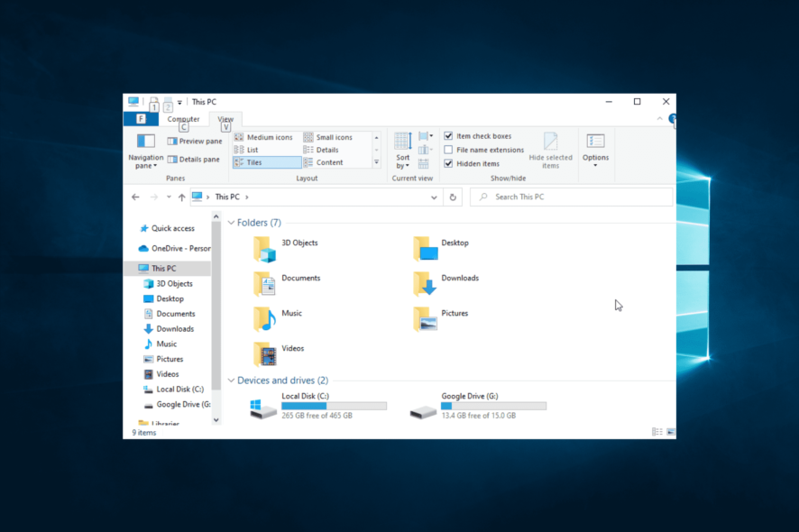
Task: Open Local Disk (C:) in sidebar
Action: (179, 390)
